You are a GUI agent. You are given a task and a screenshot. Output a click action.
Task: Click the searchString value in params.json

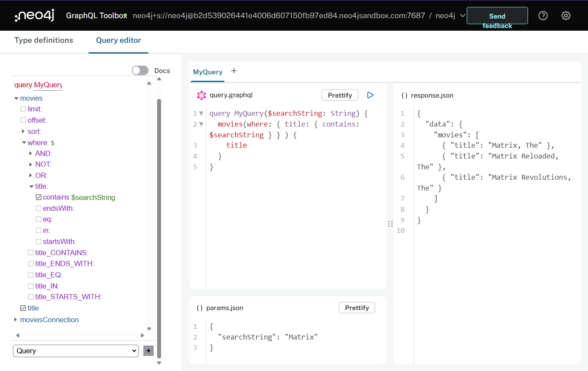pyautogui.click(x=301, y=337)
